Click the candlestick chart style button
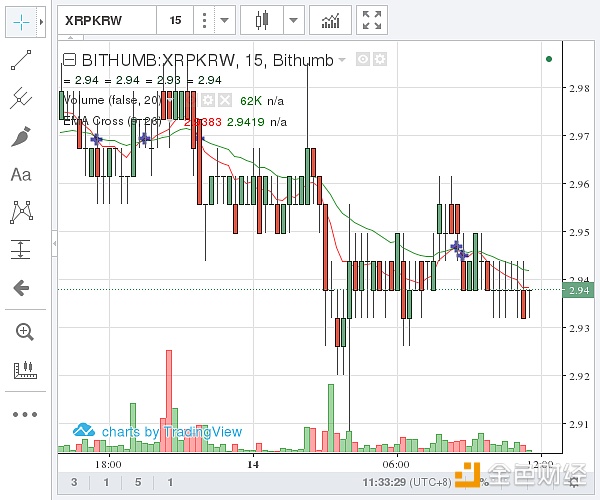Image resolution: width=600 pixels, height=500 pixels. (262, 20)
